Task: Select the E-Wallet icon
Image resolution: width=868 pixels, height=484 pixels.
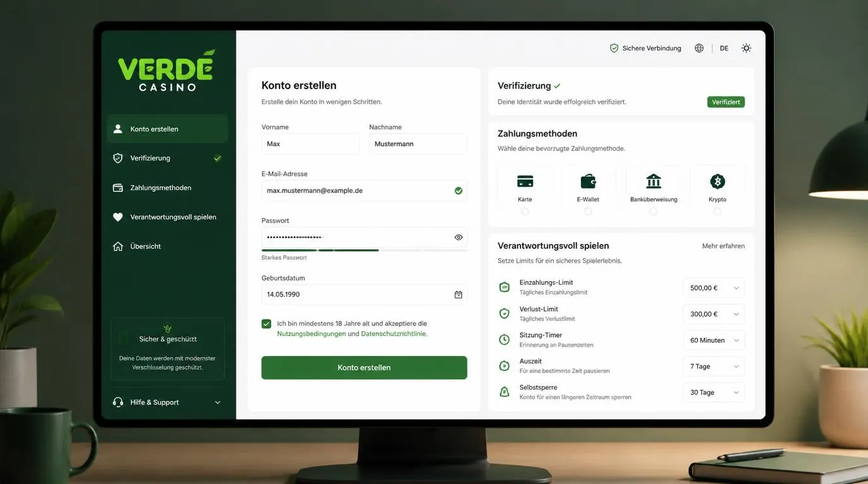Action: [x=588, y=181]
